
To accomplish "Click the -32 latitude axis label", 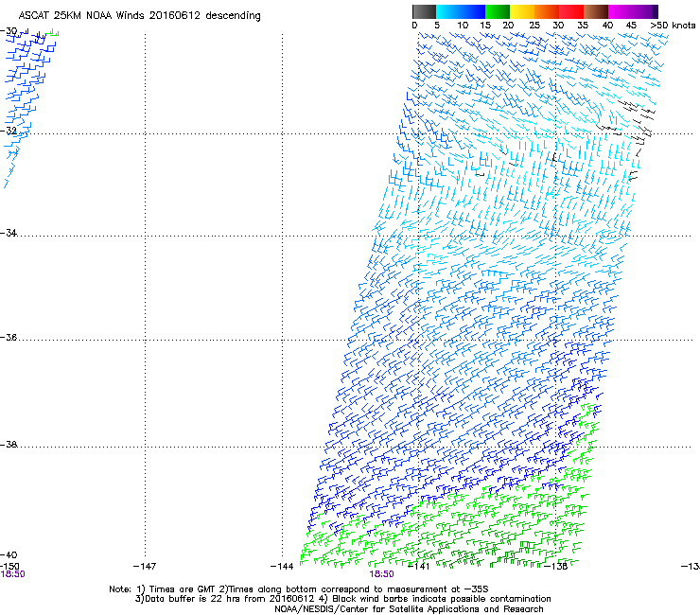I will [x=9, y=131].
